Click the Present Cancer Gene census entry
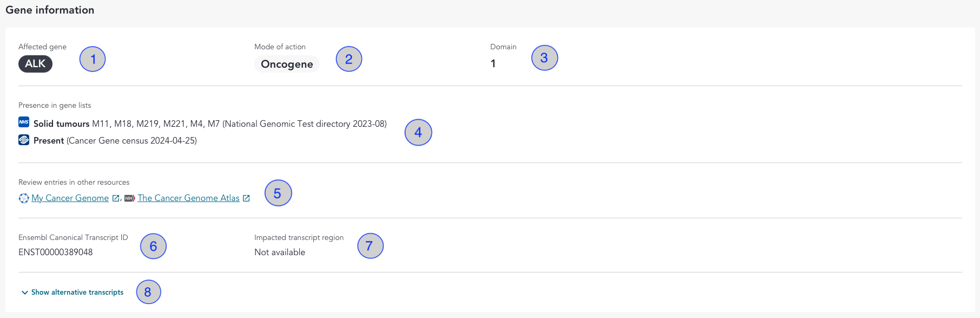The width and height of the screenshot is (980, 318). point(115,141)
